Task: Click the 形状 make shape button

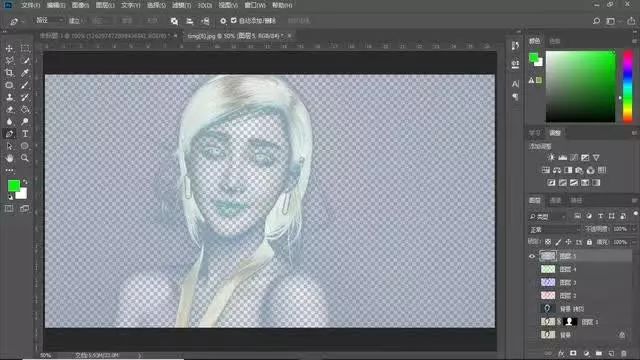Action: pos(152,20)
